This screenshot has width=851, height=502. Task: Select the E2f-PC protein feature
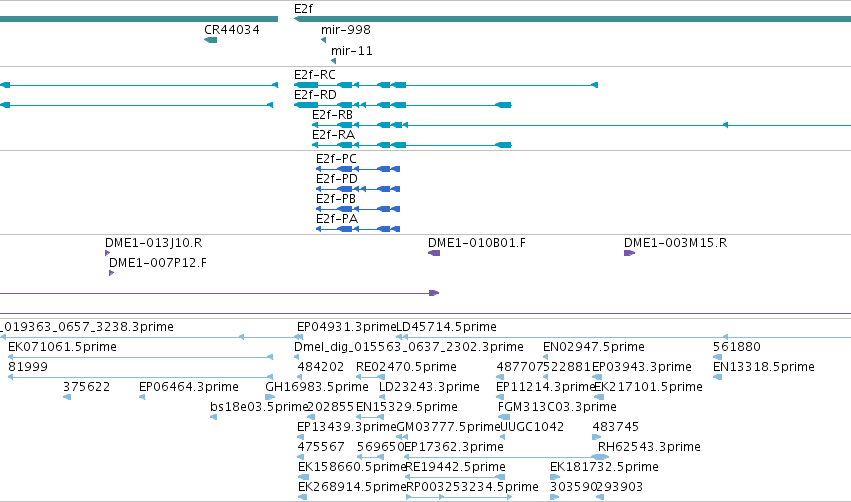pos(358,169)
